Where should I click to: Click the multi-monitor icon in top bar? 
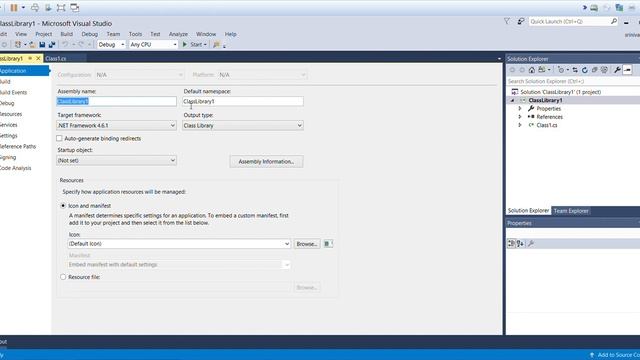(75, 7)
